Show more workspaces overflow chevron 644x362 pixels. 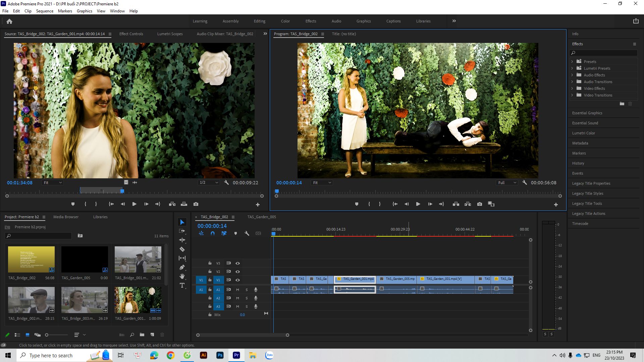pos(454,21)
